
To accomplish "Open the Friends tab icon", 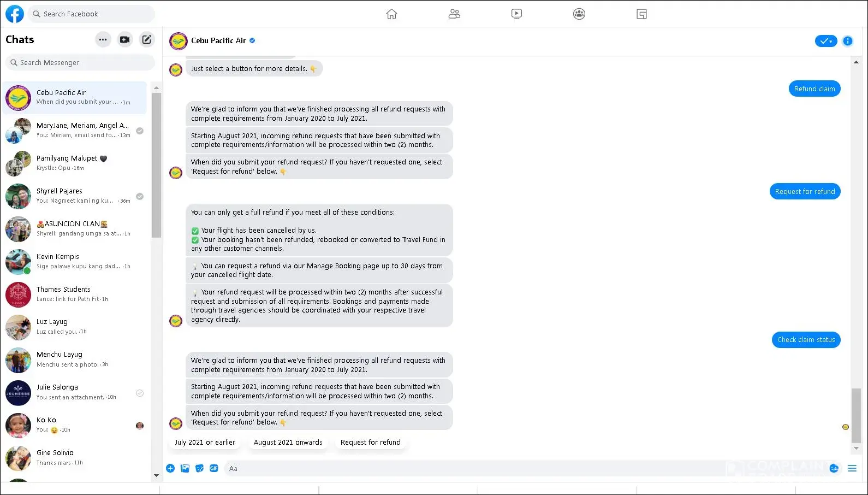I will click(x=454, y=14).
